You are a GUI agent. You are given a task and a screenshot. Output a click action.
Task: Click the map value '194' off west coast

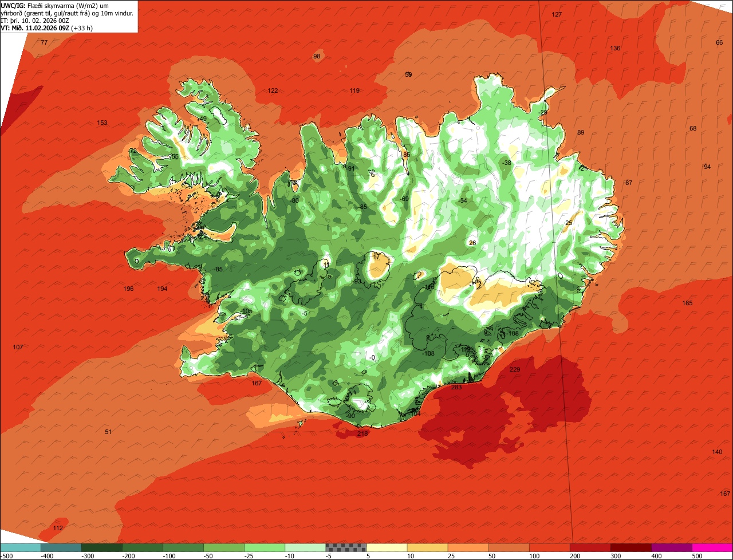point(162,289)
